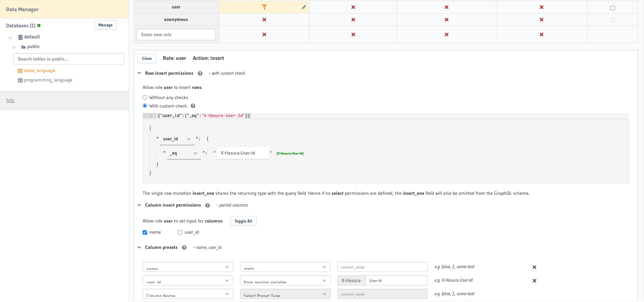This screenshot has width=644, height=302.
Task: Click new role row's red cross in fourth column
Action: click(x=542, y=34)
